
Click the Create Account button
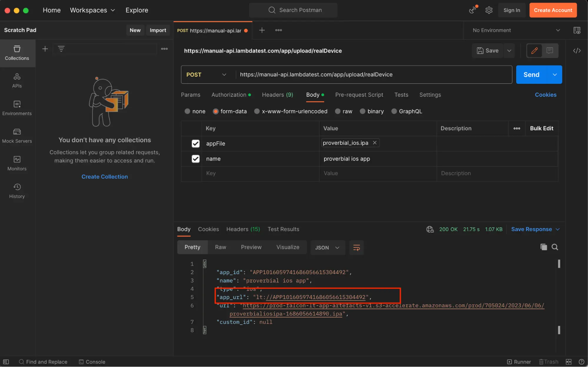coord(553,10)
